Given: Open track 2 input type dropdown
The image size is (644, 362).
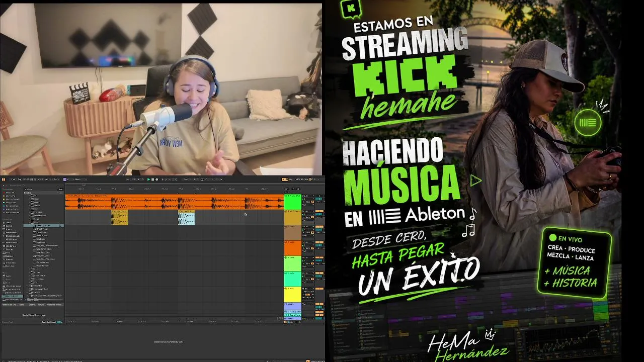Looking at the screenshot, I should point(307,212).
